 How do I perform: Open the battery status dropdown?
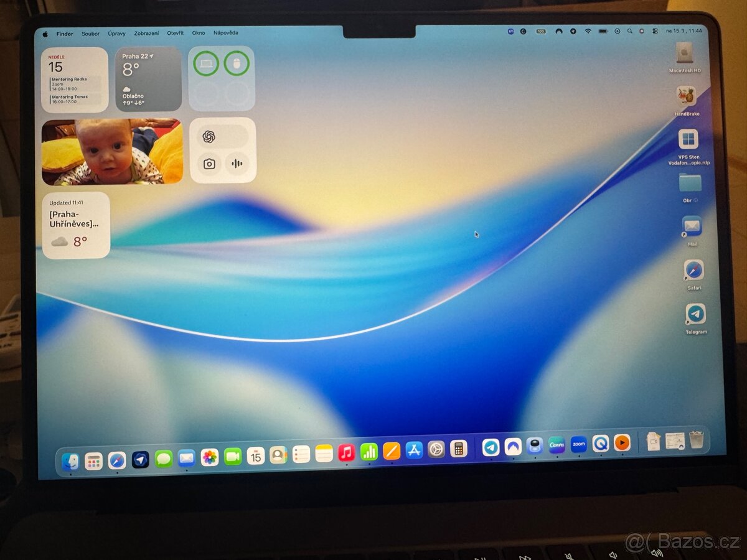(603, 30)
